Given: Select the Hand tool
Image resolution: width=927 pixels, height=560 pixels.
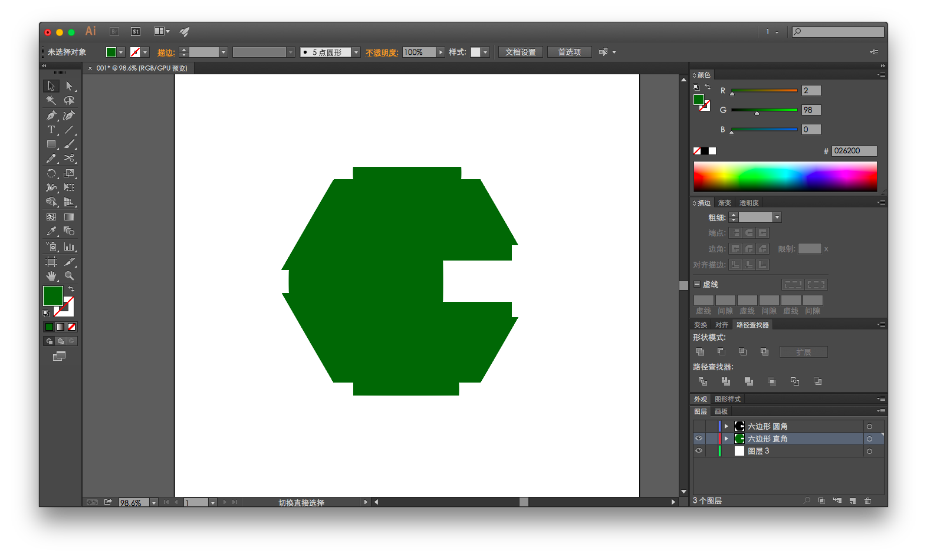Looking at the screenshot, I should tap(51, 276).
